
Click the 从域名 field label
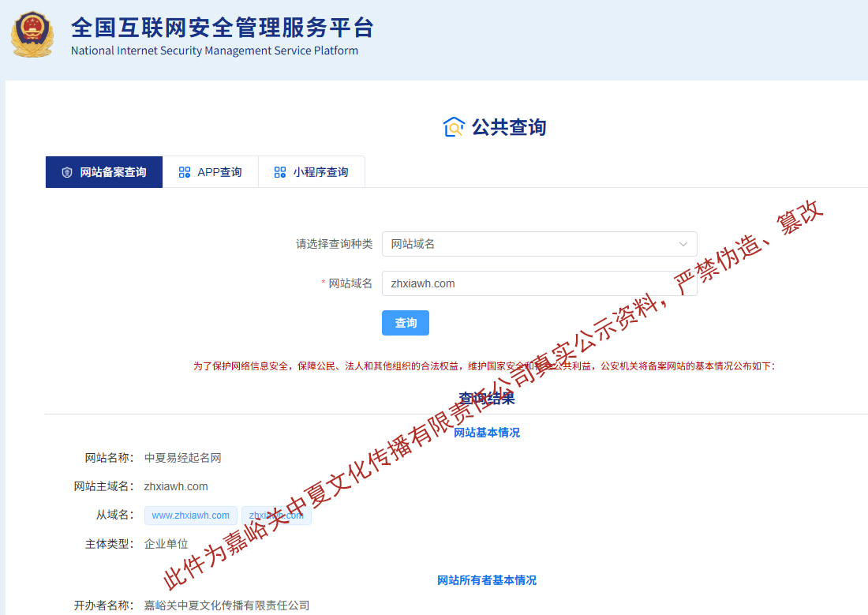114,516
